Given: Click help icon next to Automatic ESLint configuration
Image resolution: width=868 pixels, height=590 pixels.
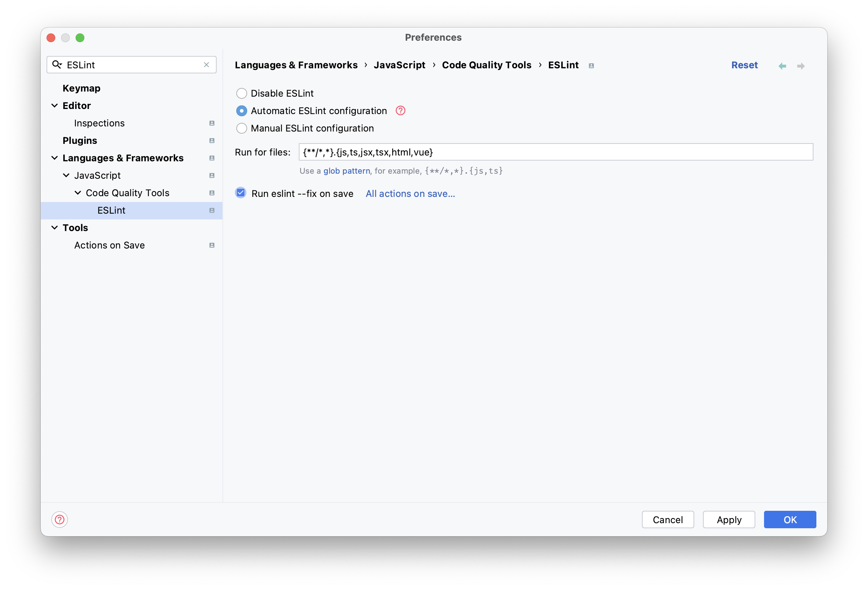Looking at the screenshot, I should (x=401, y=110).
